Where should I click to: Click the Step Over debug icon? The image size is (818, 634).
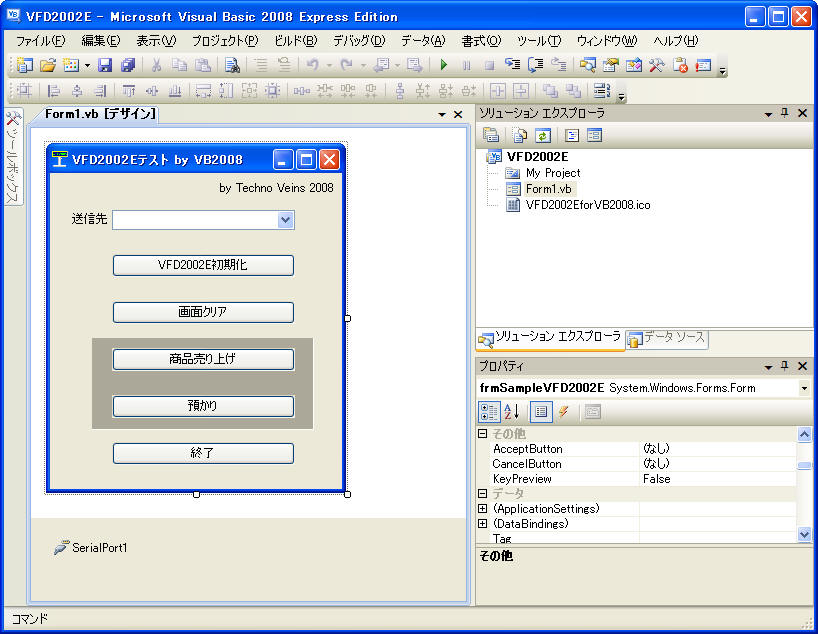(535, 65)
